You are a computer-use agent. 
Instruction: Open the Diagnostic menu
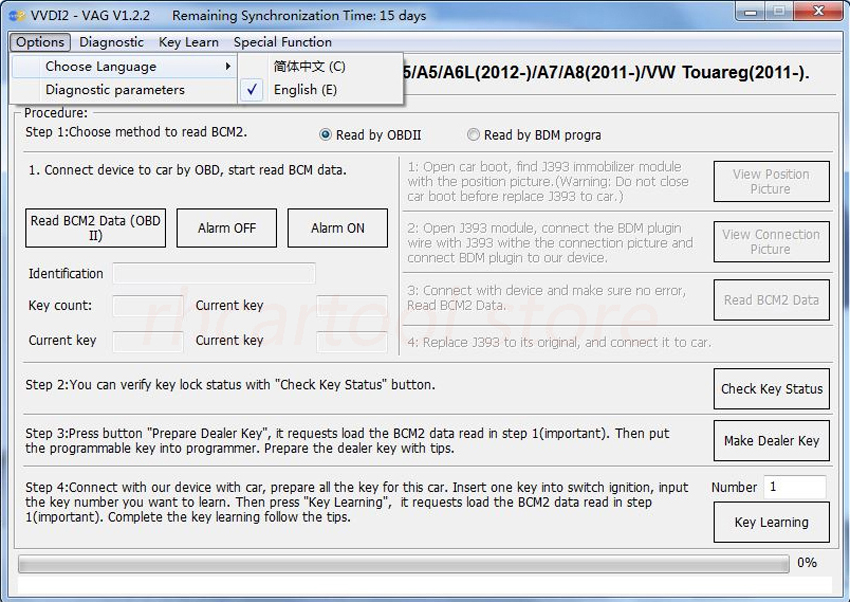tap(111, 42)
